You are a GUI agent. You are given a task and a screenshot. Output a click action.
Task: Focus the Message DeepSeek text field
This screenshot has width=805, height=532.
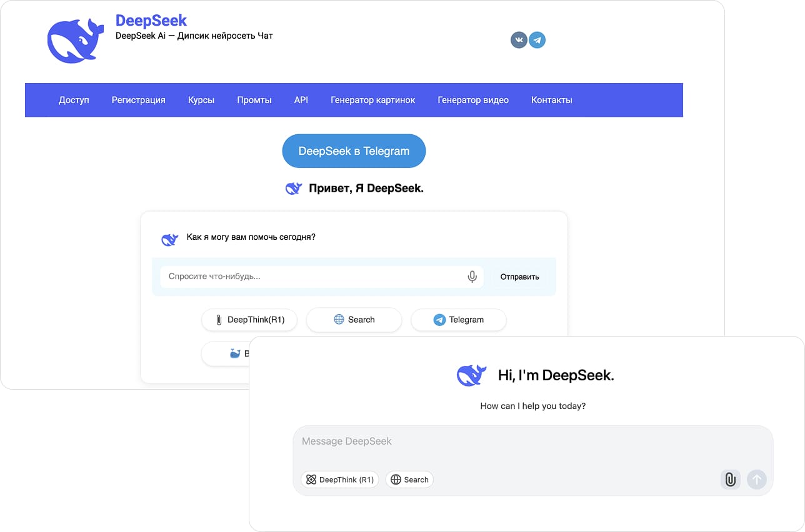[x=532, y=441]
